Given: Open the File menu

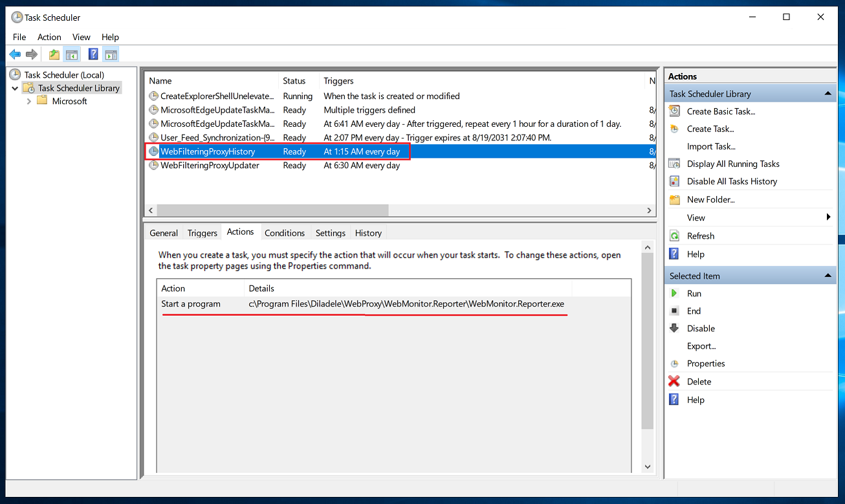Looking at the screenshot, I should [x=19, y=37].
